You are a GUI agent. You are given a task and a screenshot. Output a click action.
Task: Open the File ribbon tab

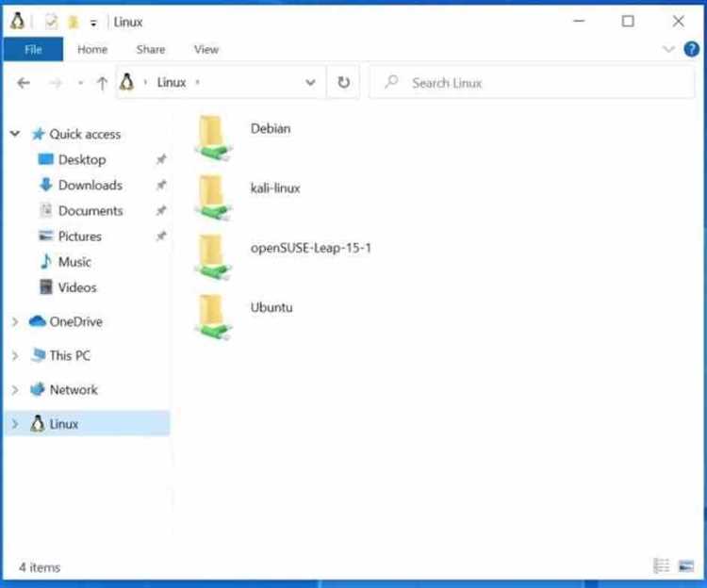(x=33, y=49)
